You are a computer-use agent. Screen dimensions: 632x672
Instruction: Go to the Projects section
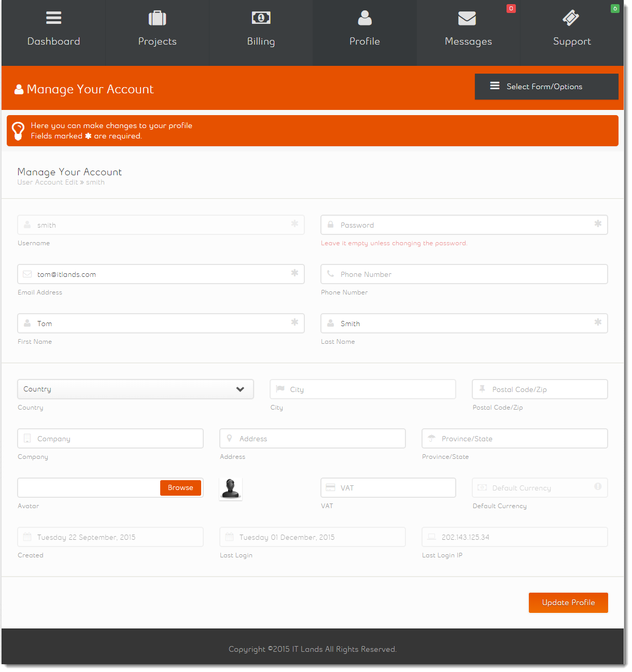[157, 33]
